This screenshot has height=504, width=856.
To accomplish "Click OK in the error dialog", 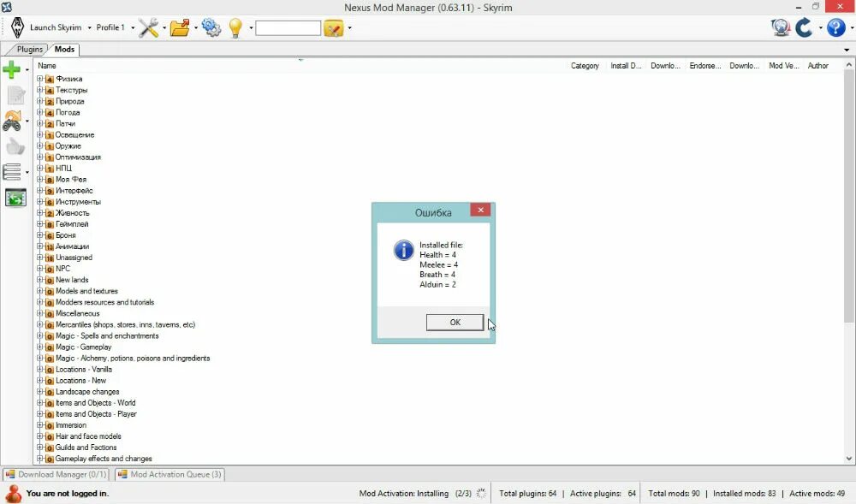I will point(455,323).
